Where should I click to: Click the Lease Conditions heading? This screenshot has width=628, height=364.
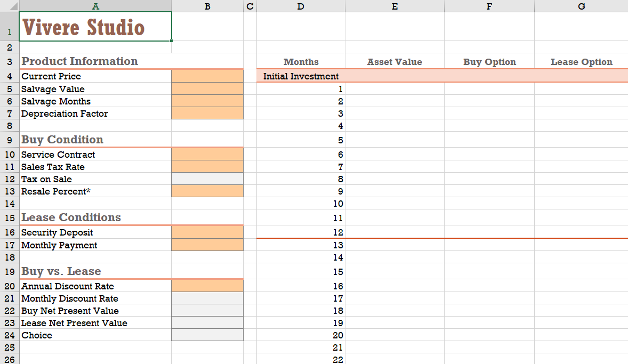pos(71,217)
